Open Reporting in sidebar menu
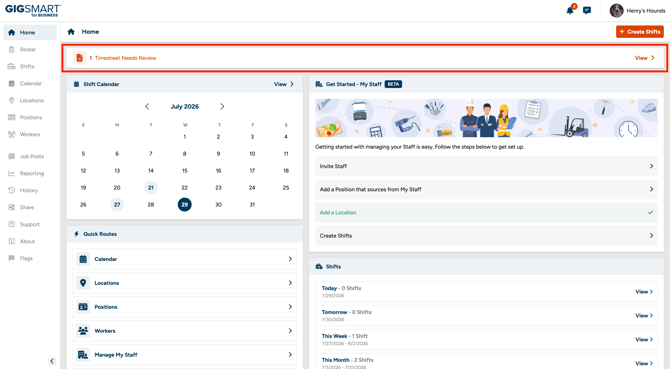 (30, 173)
